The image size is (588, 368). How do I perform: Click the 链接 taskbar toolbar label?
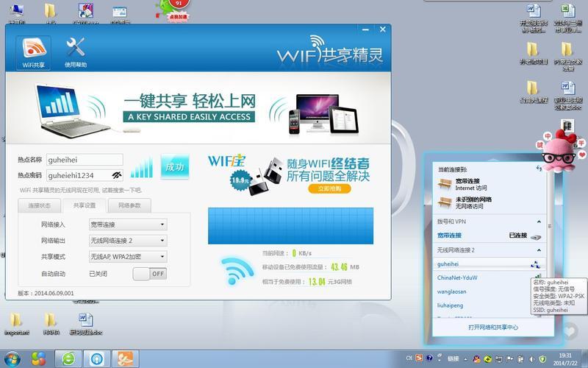[x=453, y=359]
